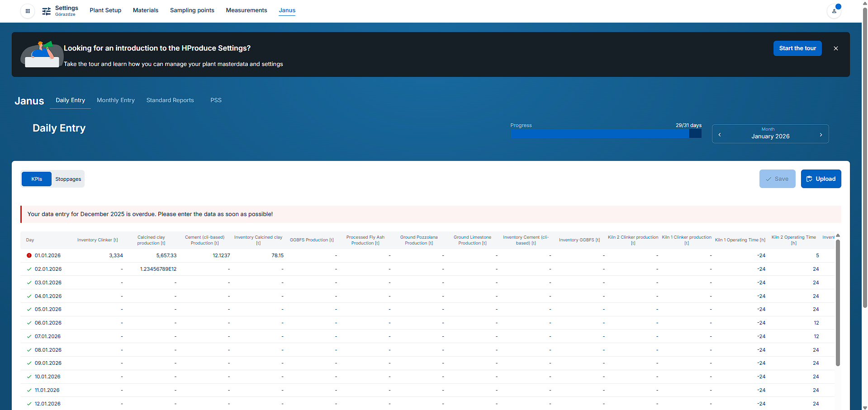The height and width of the screenshot is (410, 868).
Task: Click the Day column header
Action: point(30,240)
